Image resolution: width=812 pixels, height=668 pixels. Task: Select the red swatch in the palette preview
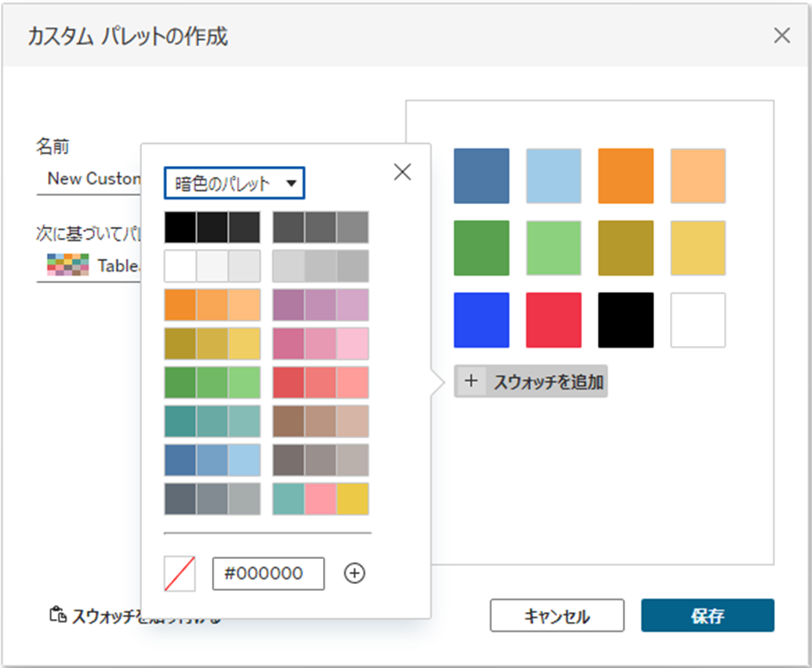554,320
